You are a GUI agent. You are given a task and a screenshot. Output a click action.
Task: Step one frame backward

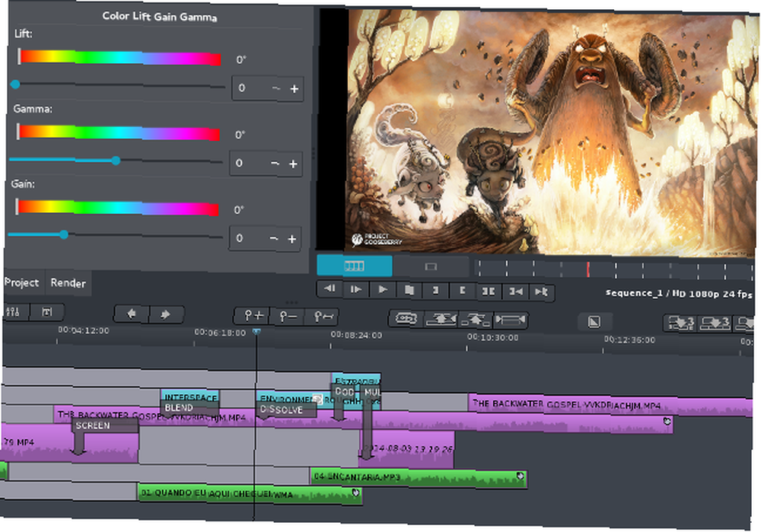click(330, 288)
